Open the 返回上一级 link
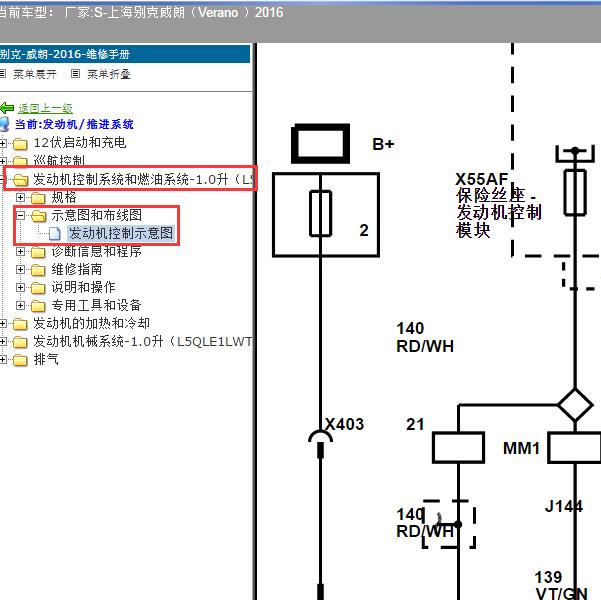 tap(45, 108)
